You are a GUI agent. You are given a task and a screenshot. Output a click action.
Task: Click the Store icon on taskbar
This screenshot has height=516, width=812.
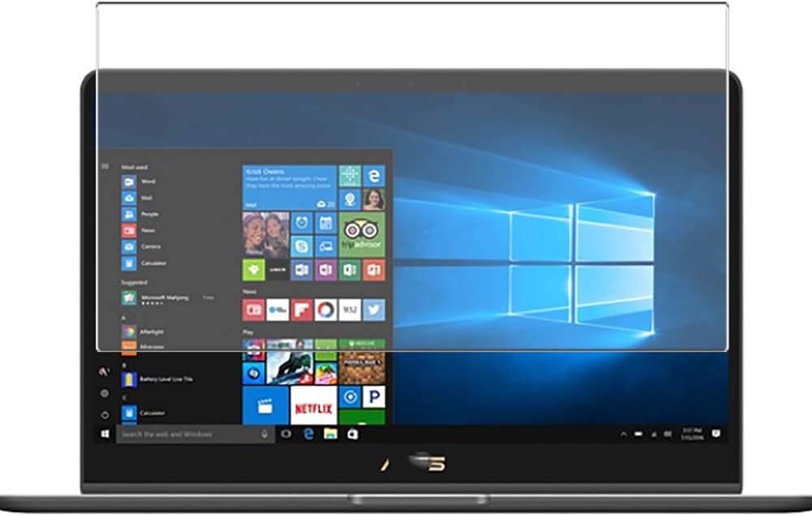[353, 434]
